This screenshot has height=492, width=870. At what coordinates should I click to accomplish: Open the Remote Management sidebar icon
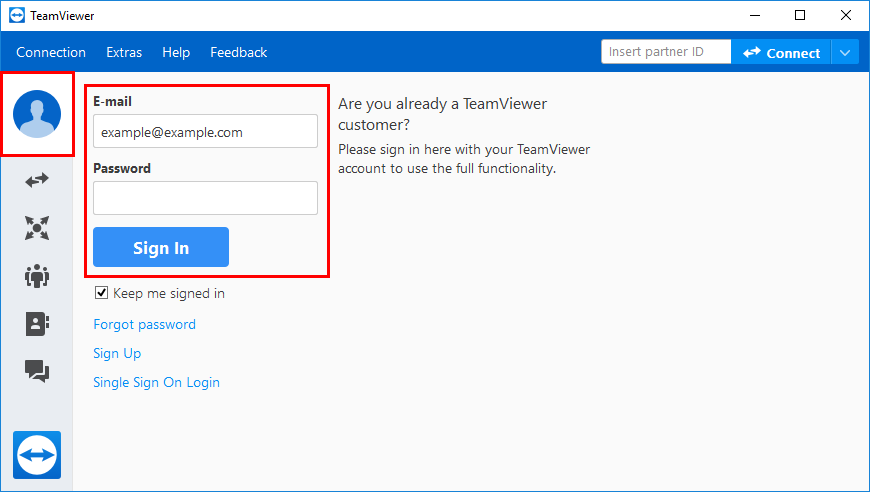pos(37,228)
